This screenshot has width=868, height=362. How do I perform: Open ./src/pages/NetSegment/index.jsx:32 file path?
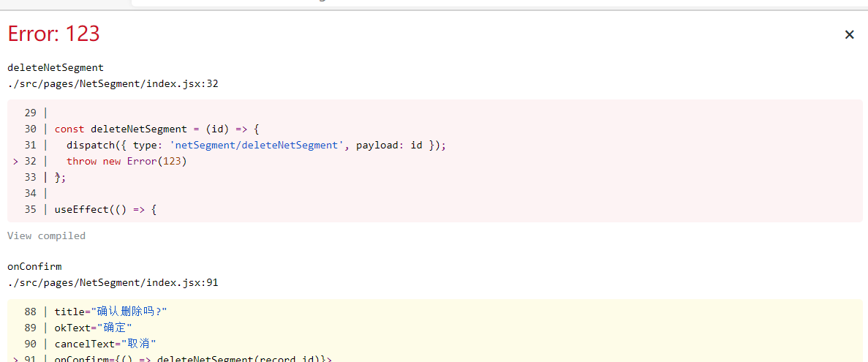tap(113, 84)
